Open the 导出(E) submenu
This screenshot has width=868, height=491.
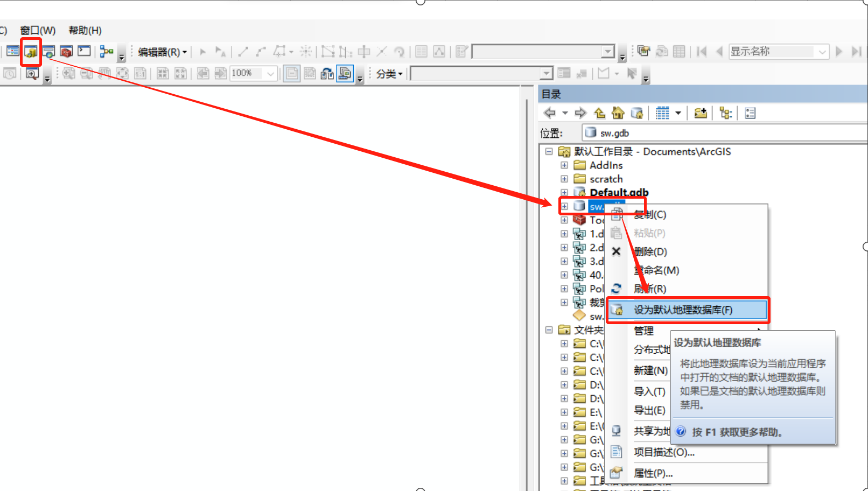(649, 410)
